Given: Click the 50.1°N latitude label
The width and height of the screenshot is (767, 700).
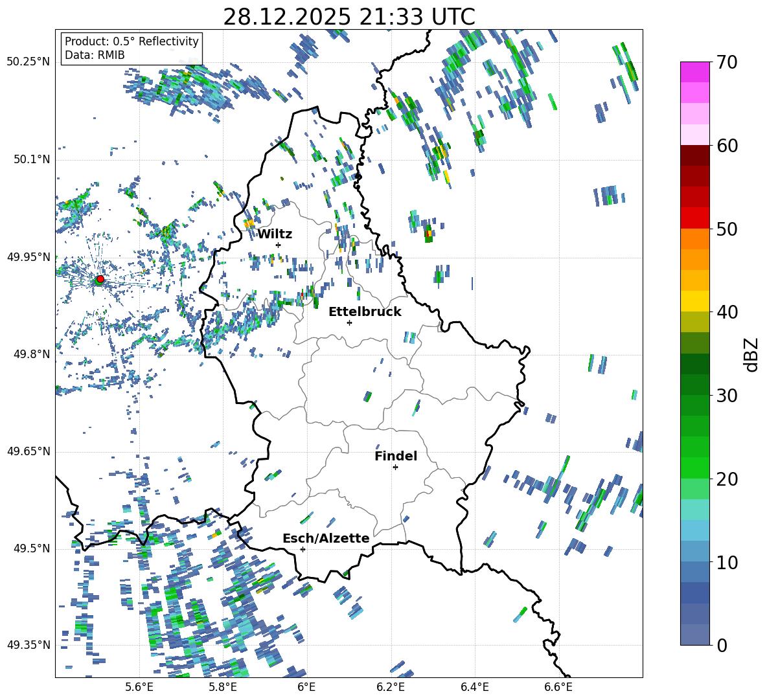Looking at the screenshot, I should (x=32, y=159).
